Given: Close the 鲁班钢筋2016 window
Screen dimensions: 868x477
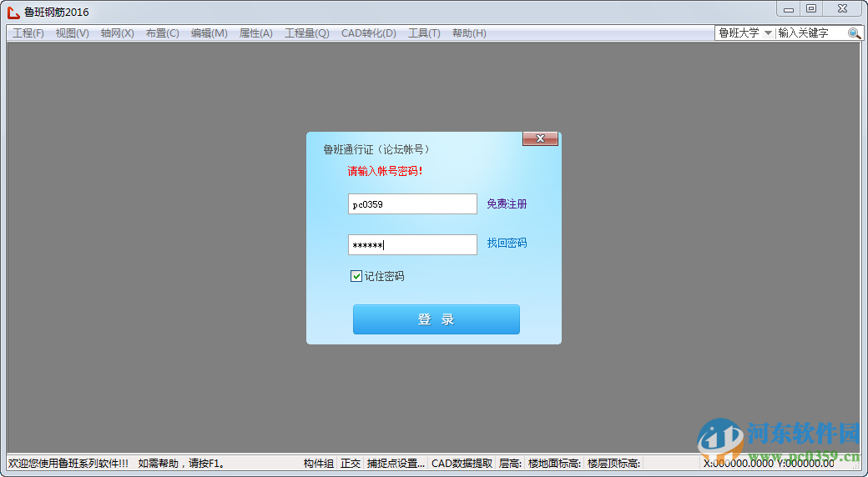Looking at the screenshot, I should point(842,9).
